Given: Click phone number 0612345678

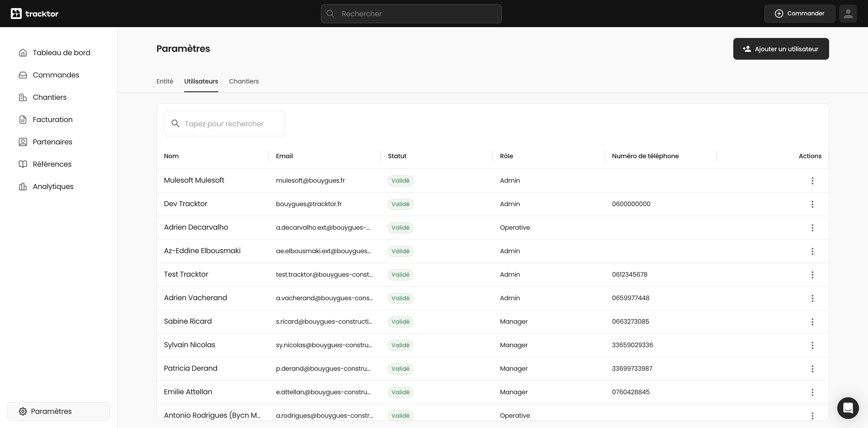Looking at the screenshot, I should (629, 275).
